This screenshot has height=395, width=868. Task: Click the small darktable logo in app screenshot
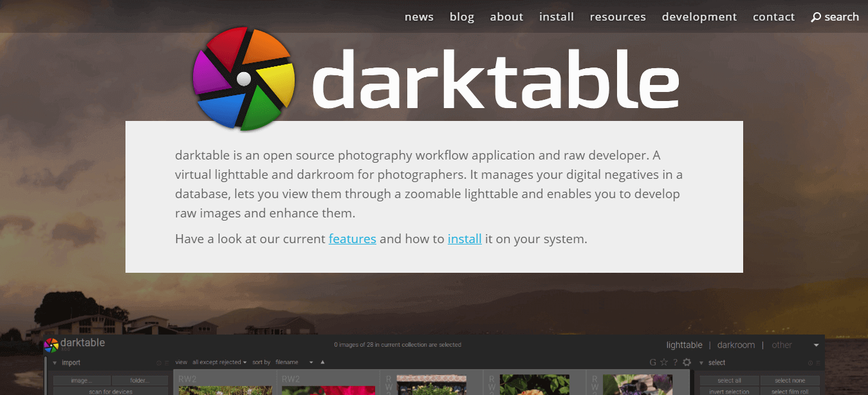pyautogui.click(x=51, y=345)
